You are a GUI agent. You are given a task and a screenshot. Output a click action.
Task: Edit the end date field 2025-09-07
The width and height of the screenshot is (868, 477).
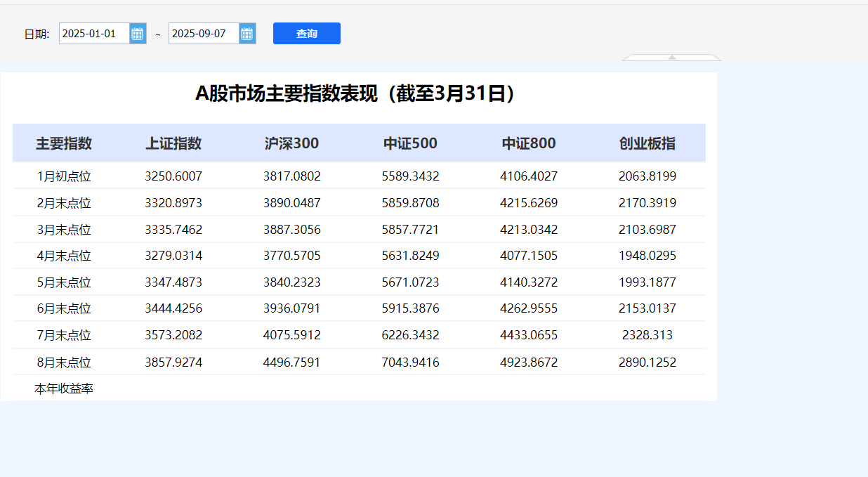pos(204,33)
